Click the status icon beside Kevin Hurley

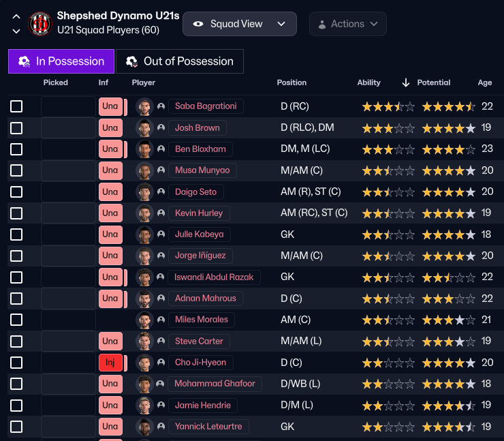pos(161,213)
